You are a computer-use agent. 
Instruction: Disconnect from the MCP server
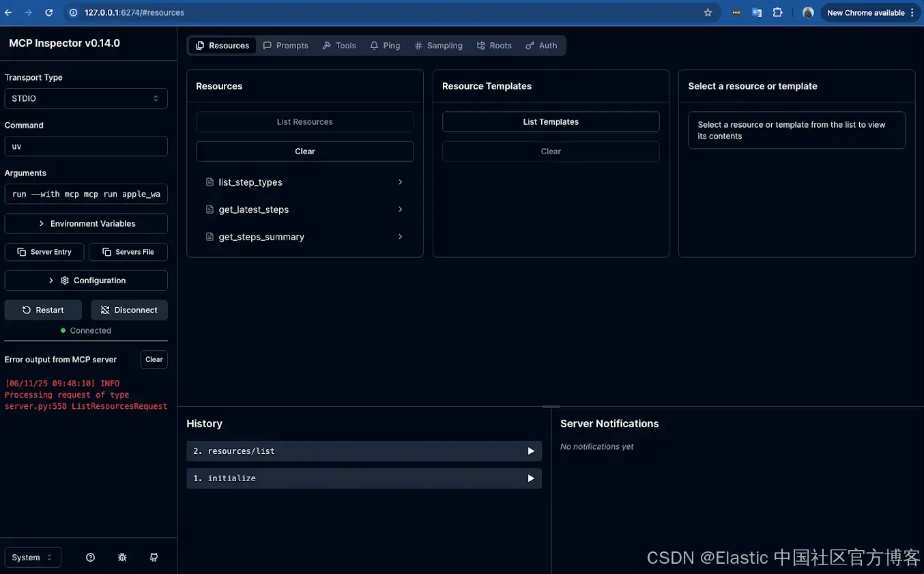pyautogui.click(x=129, y=310)
